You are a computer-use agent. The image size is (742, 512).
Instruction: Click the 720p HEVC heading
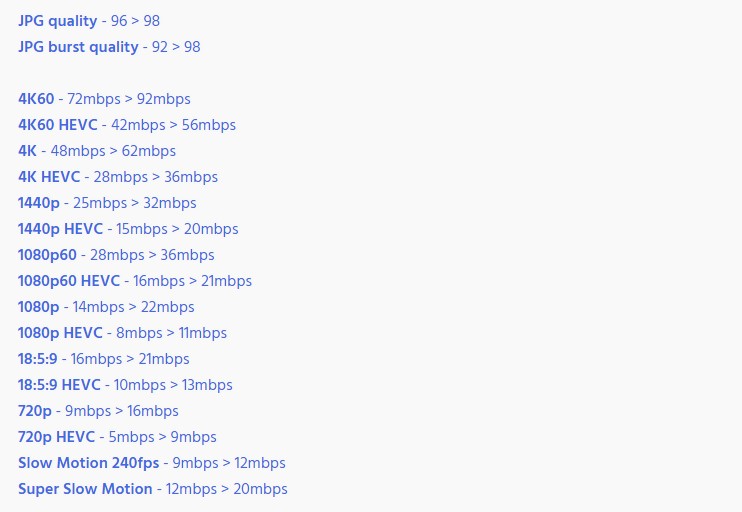pyautogui.click(x=56, y=437)
